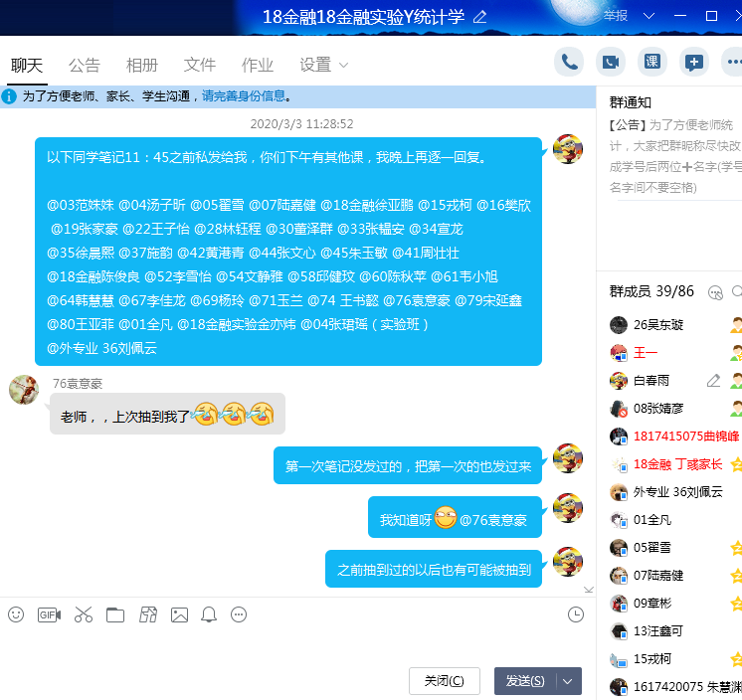
Task: Click the notification bell icon in toolbar
Action: (209, 614)
